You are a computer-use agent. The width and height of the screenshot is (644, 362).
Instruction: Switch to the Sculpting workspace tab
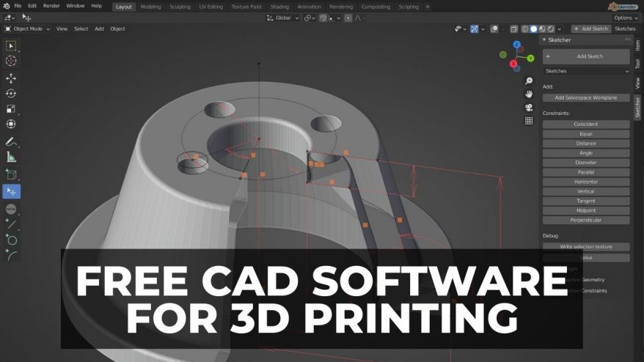pyautogui.click(x=180, y=7)
